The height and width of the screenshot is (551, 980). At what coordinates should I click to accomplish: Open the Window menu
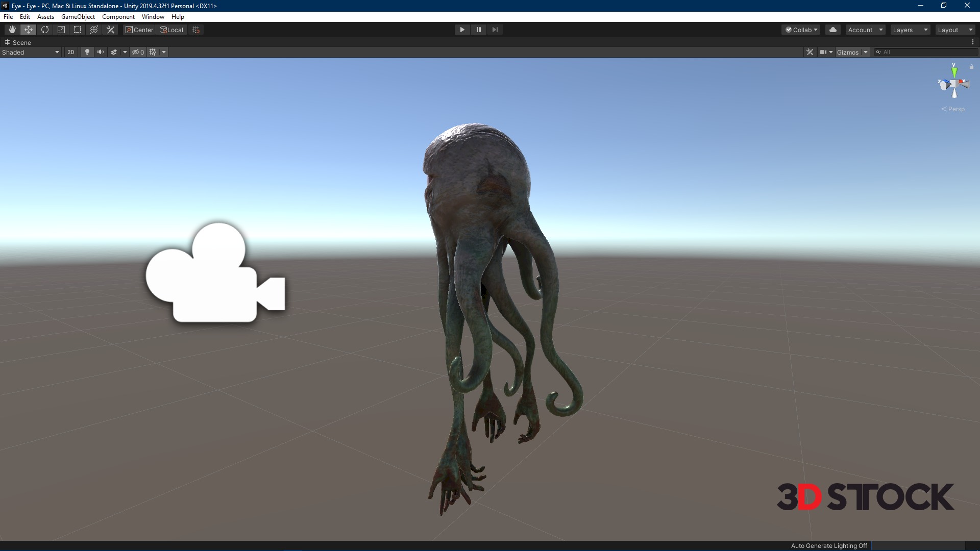tap(153, 17)
